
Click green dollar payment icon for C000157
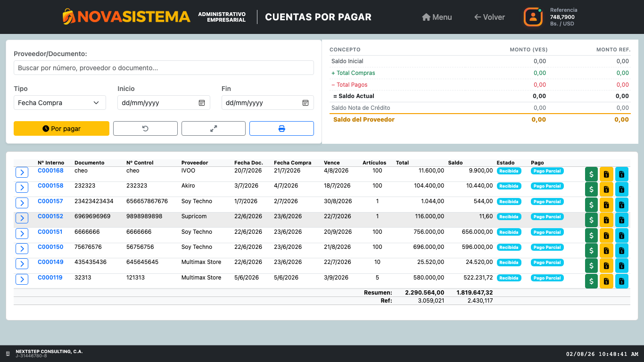[591, 205]
